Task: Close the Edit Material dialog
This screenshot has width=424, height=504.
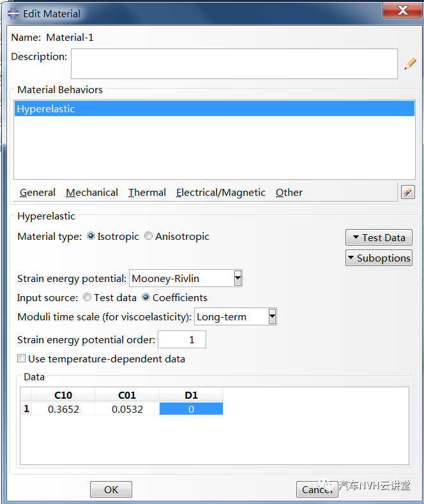Action: click(402, 10)
